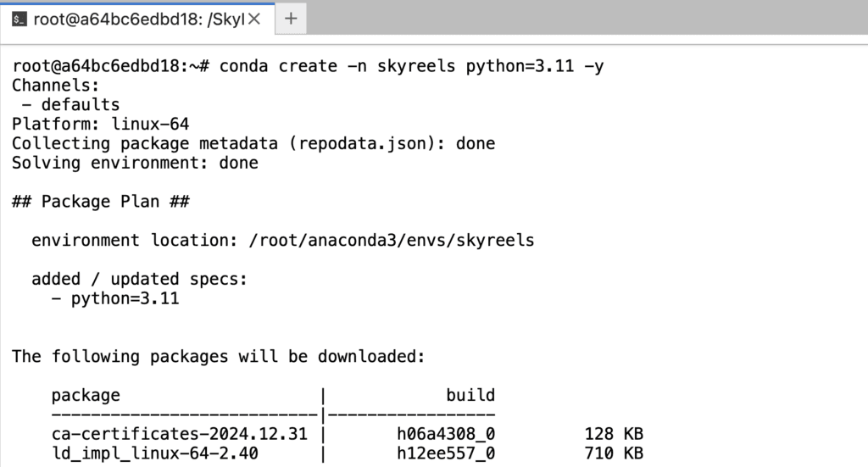Viewport: 868px width, 467px height.
Task: Close the root@a64bc6edbd18 terminal tab
Action: (254, 19)
